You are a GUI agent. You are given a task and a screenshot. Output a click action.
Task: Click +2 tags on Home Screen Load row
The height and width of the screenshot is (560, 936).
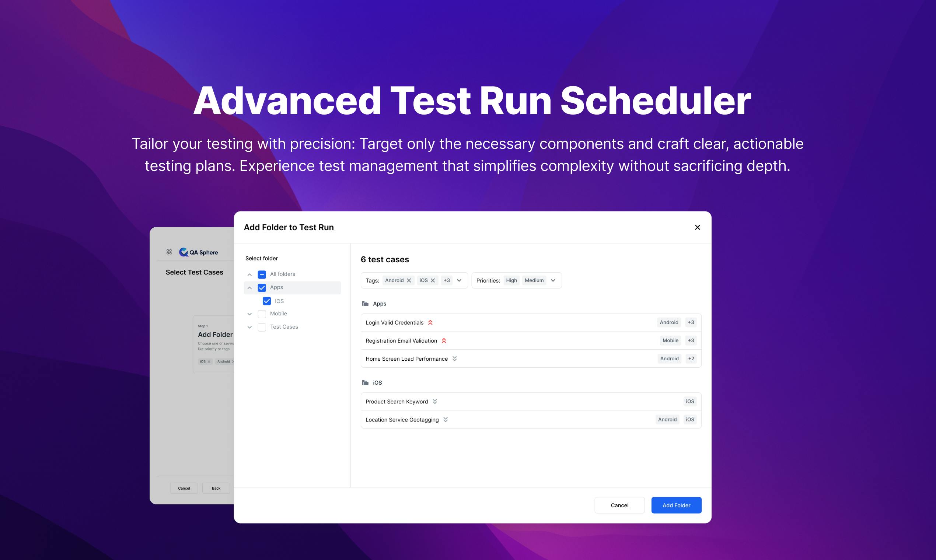coord(691,358)
